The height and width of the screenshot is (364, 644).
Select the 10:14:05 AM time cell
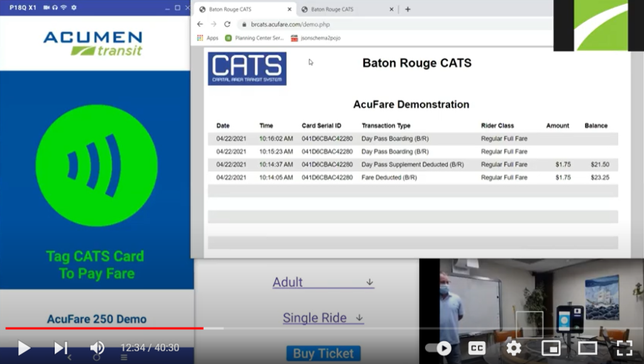276,177
